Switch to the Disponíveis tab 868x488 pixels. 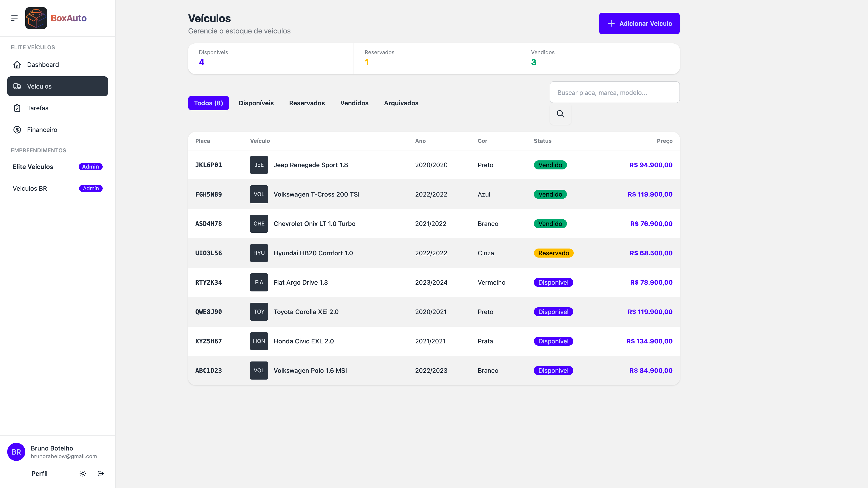(x=256, y=103)
